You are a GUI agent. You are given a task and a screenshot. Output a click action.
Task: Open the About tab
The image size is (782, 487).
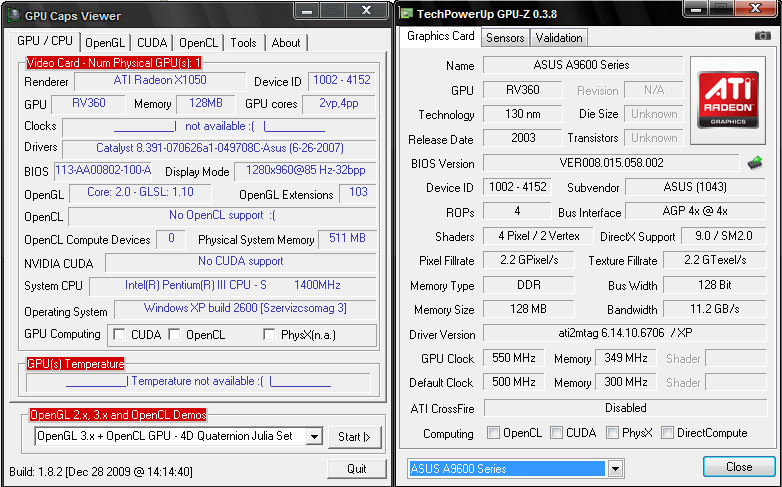(x=286, y=43)
